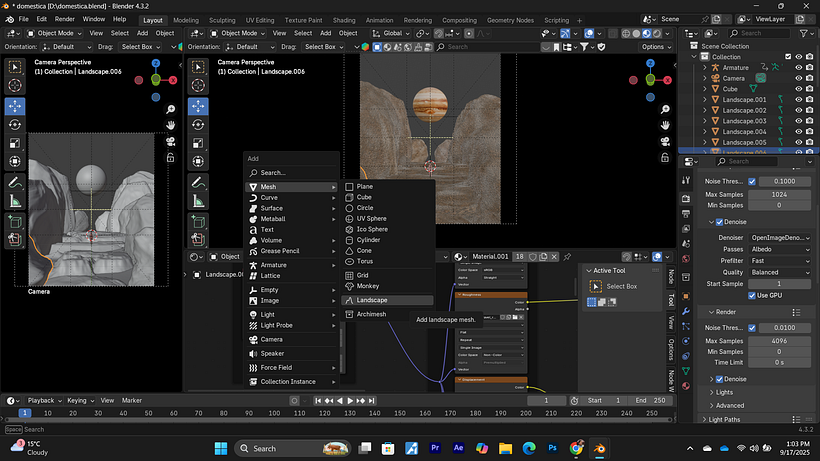Switch to the Shading workspace tab
This screenshot has width=820, height=461.
(343, 19)
